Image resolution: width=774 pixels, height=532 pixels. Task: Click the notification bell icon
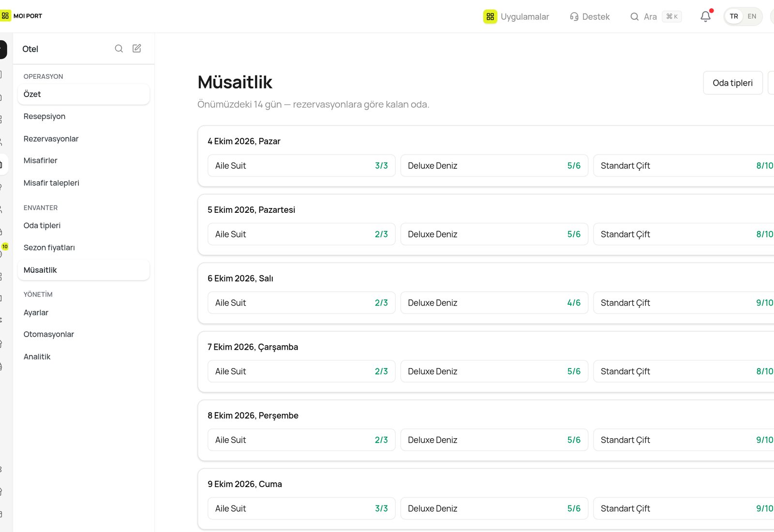pos(705,16)
